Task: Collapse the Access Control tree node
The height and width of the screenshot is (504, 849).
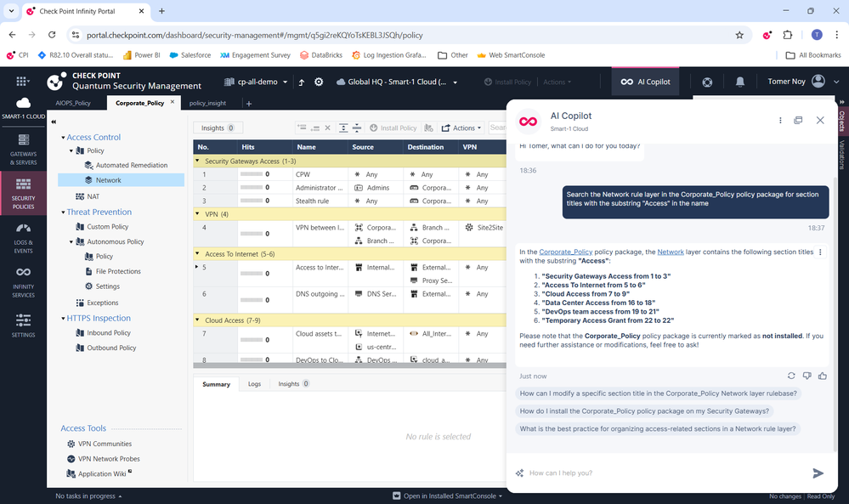Action: point(64,138)
